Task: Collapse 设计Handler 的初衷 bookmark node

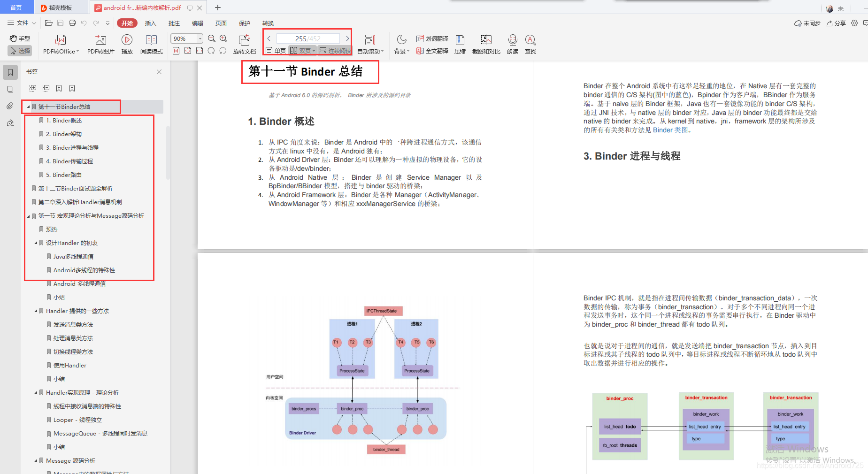Action: tap(36, 243)
